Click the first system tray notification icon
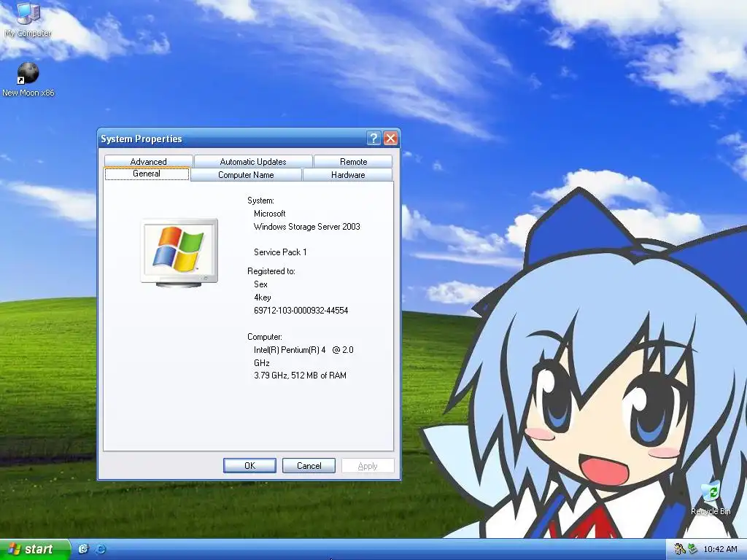 point(679,549)
